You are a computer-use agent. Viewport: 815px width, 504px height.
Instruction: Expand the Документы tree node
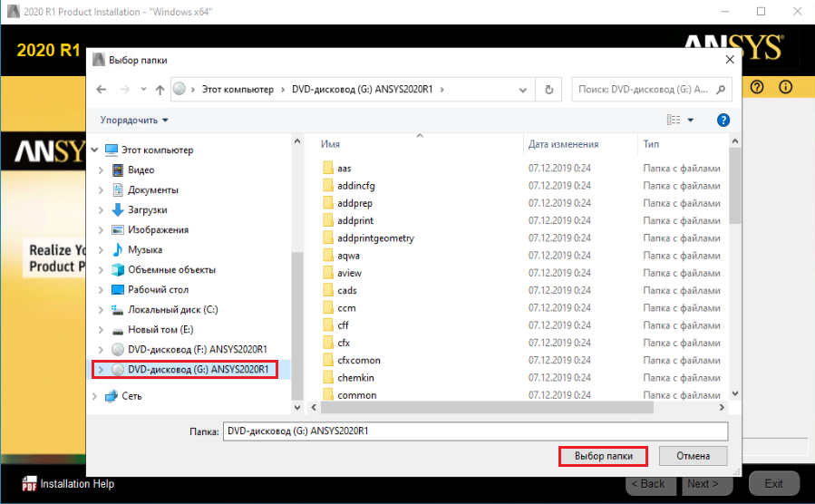click(x=101, y=190)
